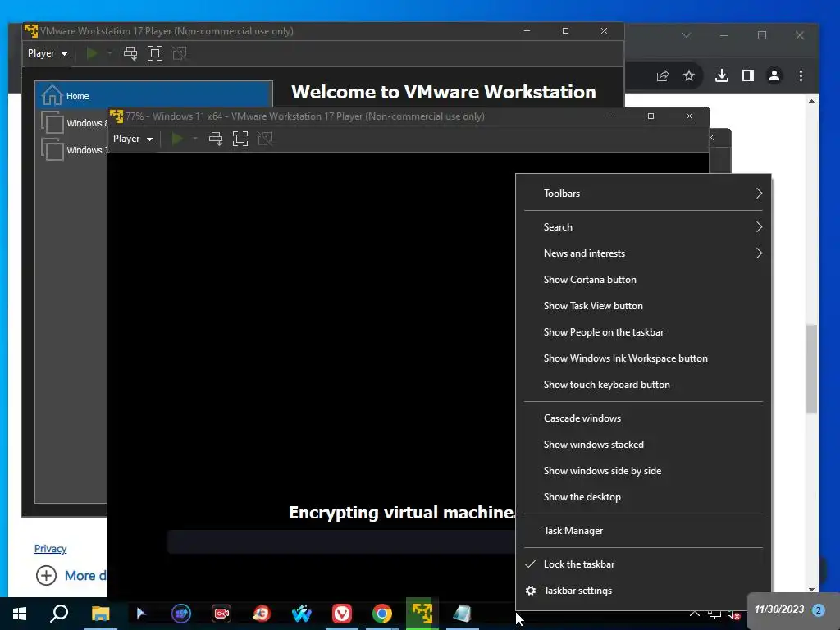Open File Explorer from taskbar
840x630 pixels.
point(100,614)
